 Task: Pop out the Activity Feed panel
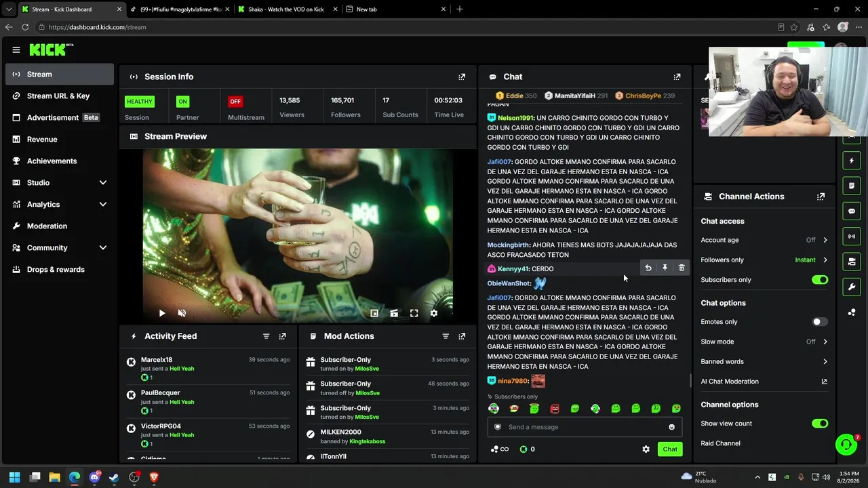(282, 336)
